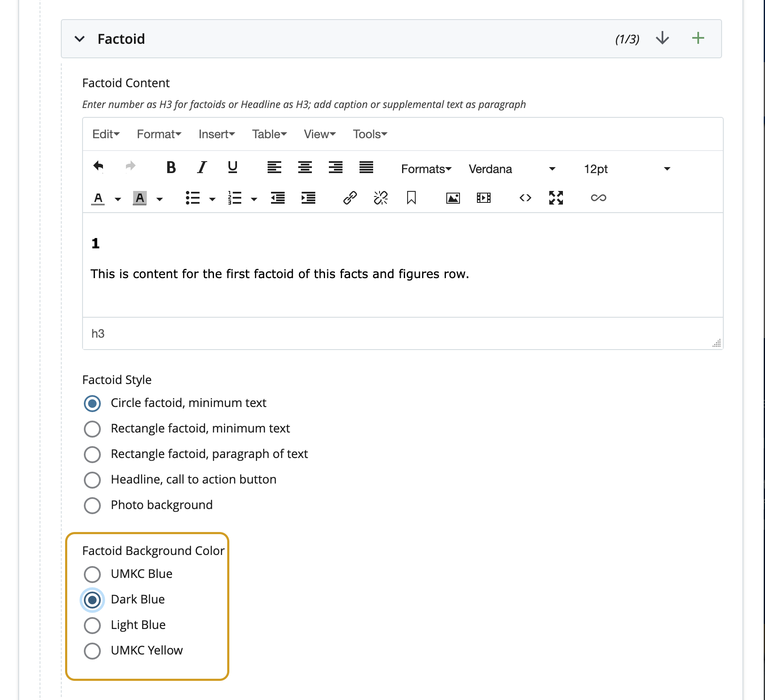Justify the text
Image resolution: width=765 pixels, height=700 pixels.
[366, 168]
